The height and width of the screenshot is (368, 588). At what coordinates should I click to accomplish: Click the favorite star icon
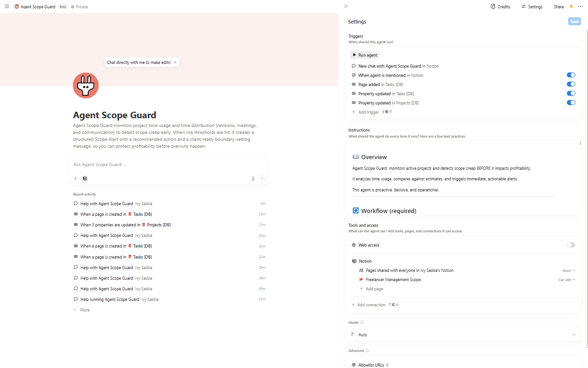tap(571, 6)
